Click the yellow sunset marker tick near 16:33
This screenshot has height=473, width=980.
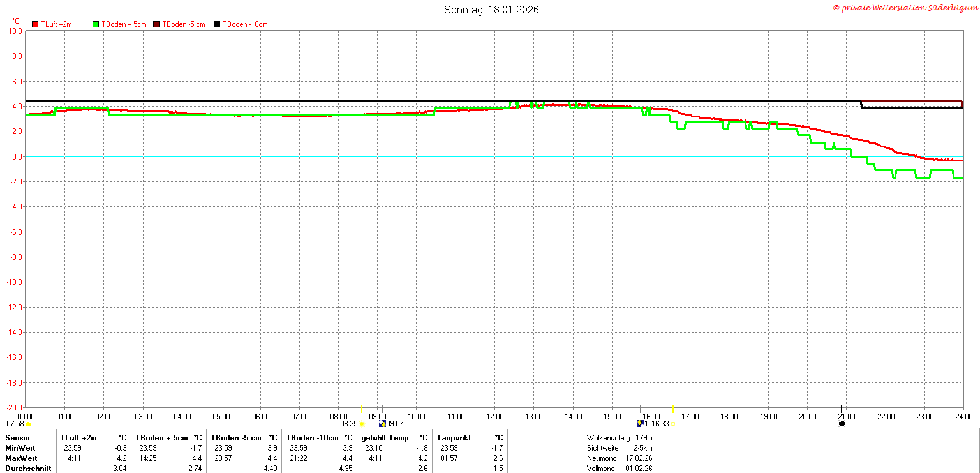(672, 409)
